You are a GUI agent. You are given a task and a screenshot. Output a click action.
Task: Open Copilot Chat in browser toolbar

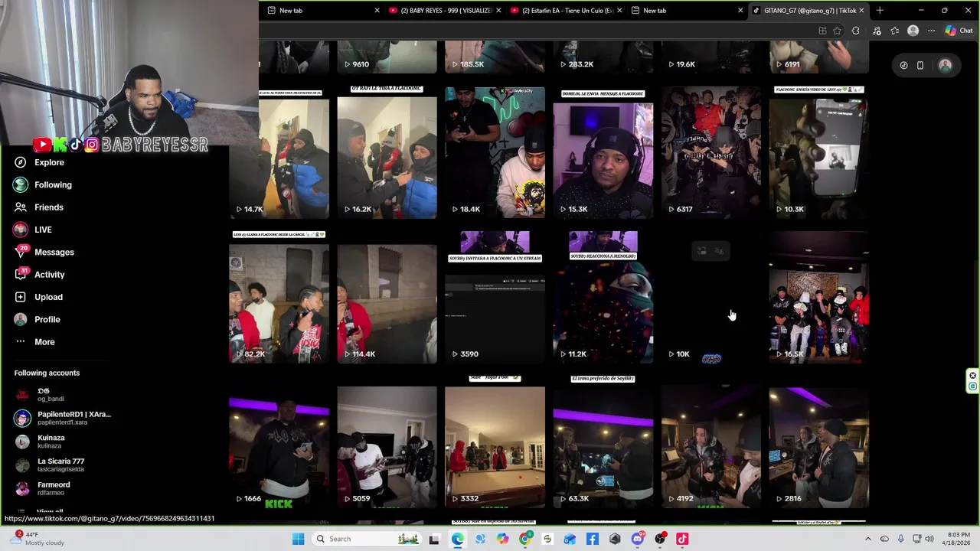click(x=959, y=31)
